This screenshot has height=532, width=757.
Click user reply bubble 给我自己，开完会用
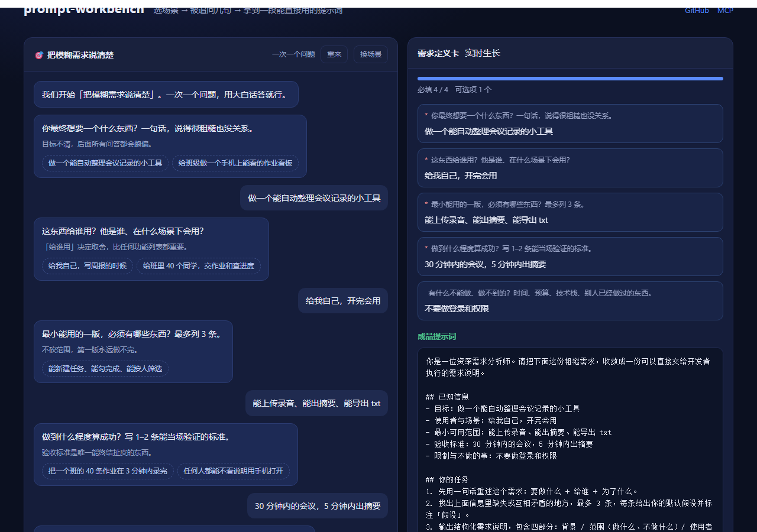coord(343,301)
